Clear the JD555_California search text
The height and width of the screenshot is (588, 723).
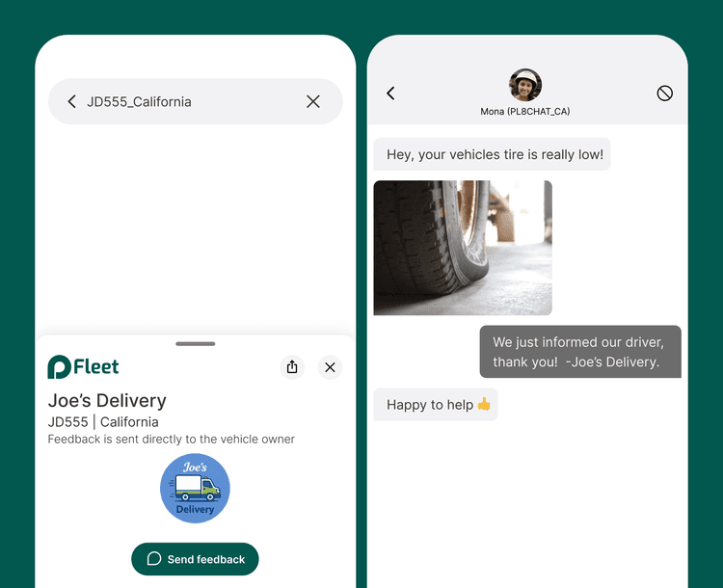313,101
